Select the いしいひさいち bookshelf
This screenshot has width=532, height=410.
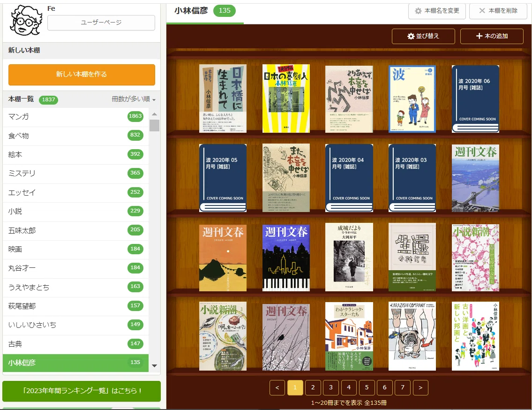75,325
